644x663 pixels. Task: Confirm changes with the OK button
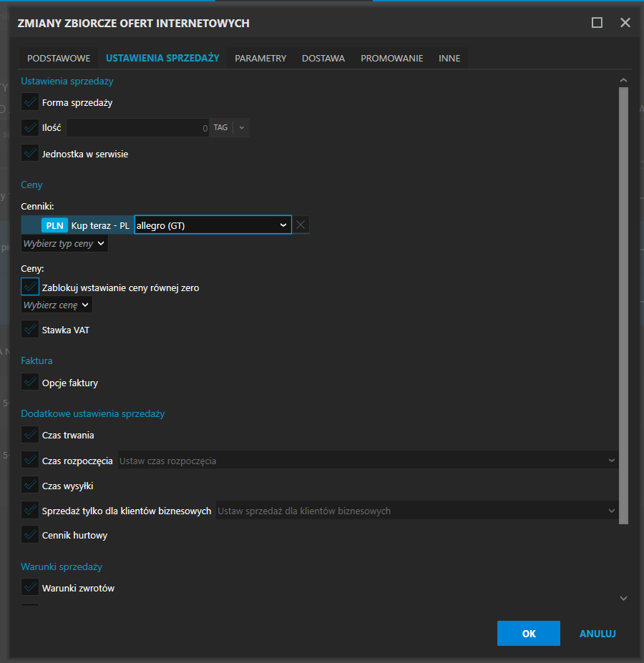tap(528, 634)
